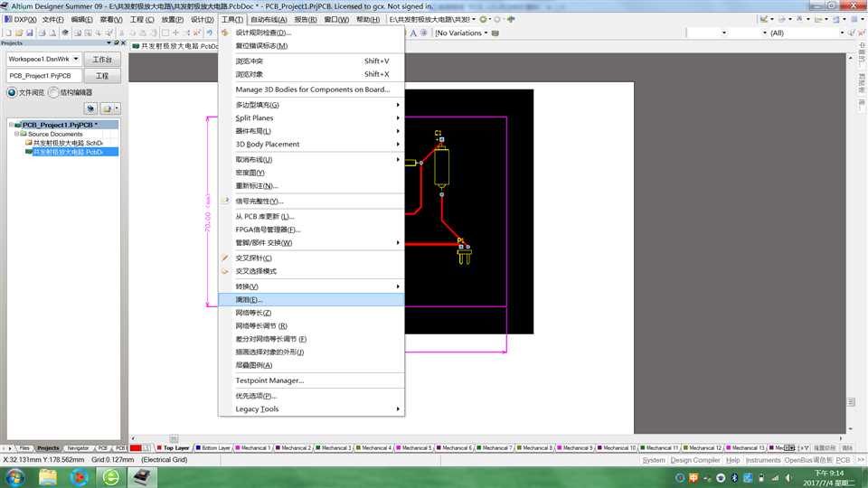Expand the polygon pours (G) submenu
868x488 pixels.
click(312, 105)
